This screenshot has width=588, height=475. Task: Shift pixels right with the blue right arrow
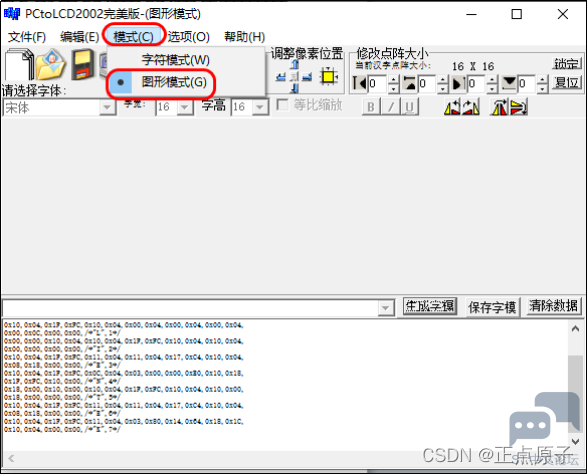pos(307,77)
